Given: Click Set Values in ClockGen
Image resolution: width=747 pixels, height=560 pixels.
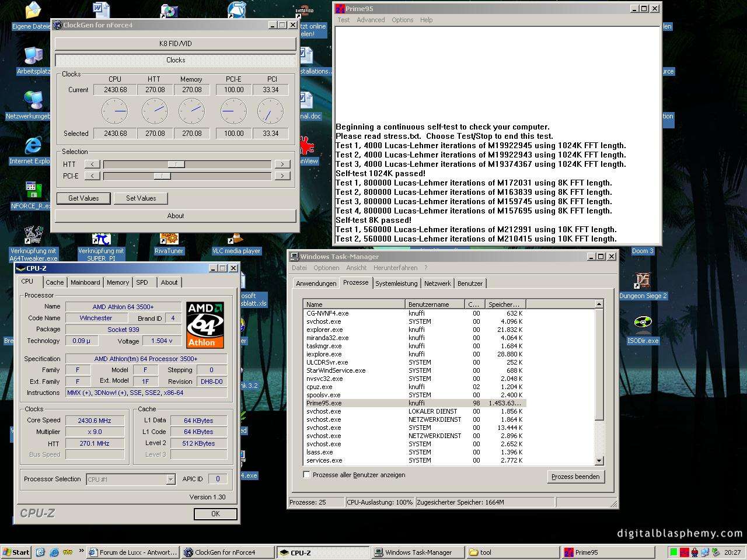Looking at the screenshot, I should pos(141,198).
